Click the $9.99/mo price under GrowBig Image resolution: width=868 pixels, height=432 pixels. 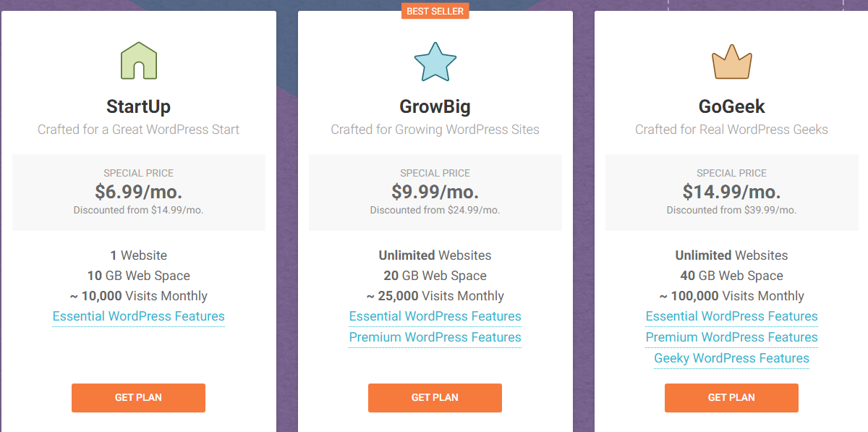coord(435,192)
